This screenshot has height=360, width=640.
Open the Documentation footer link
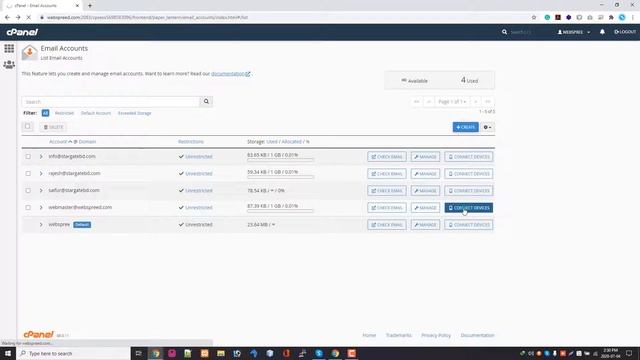pos(477,335)
